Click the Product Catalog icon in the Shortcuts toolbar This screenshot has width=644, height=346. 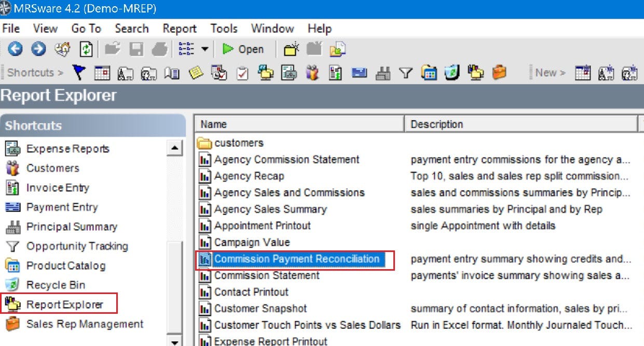(x=429, y=73)
